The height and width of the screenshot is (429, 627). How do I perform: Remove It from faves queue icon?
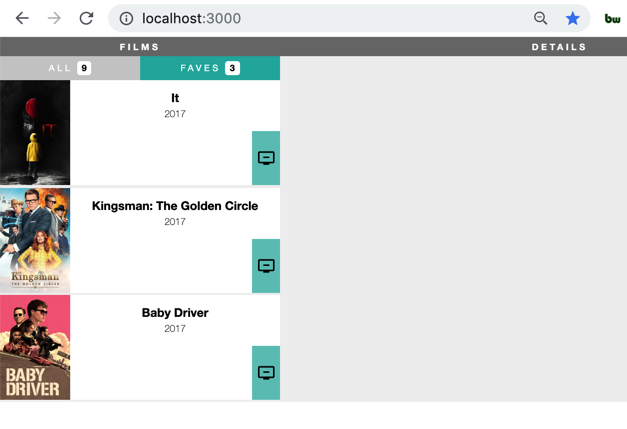pyautogui.click(x=266, y=158)
